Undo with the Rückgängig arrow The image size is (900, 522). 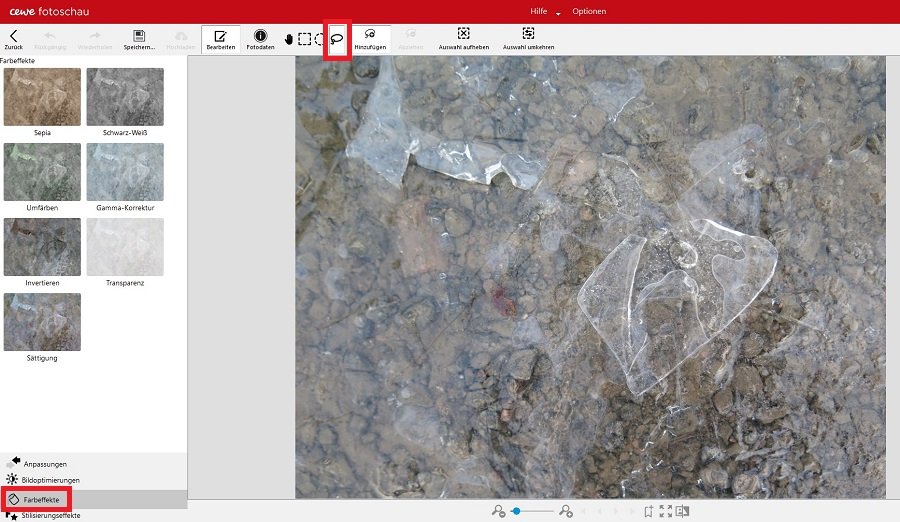pyautogui.click(x=50, y=40)
